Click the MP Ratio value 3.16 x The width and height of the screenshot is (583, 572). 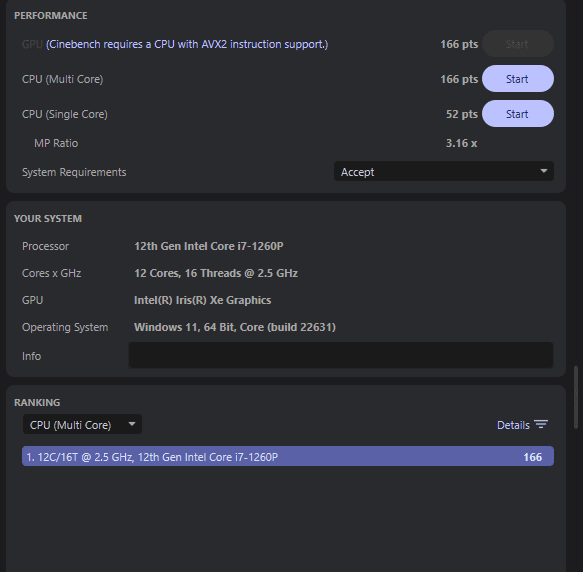(x=461, y=143)
